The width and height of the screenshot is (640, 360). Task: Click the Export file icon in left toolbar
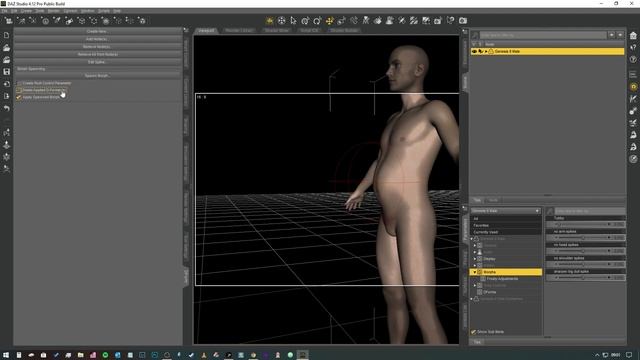7,96
